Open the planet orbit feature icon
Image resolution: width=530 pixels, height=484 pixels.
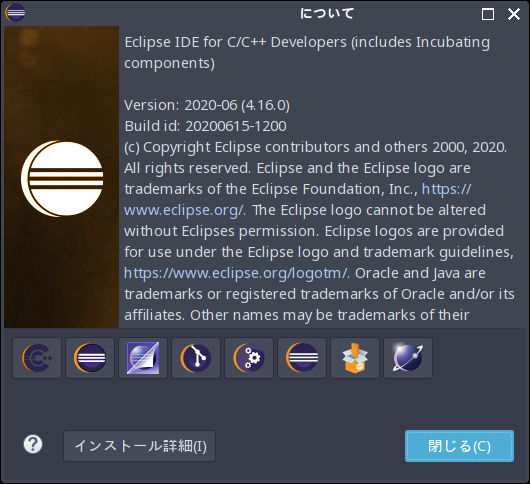[x=408, y=358]
